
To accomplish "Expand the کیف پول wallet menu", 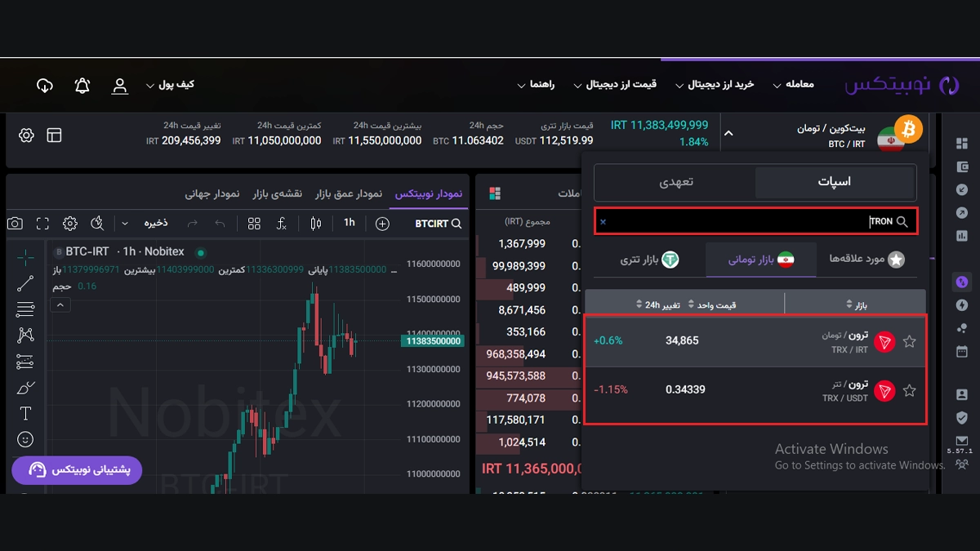I will click(x=170, y=85).
